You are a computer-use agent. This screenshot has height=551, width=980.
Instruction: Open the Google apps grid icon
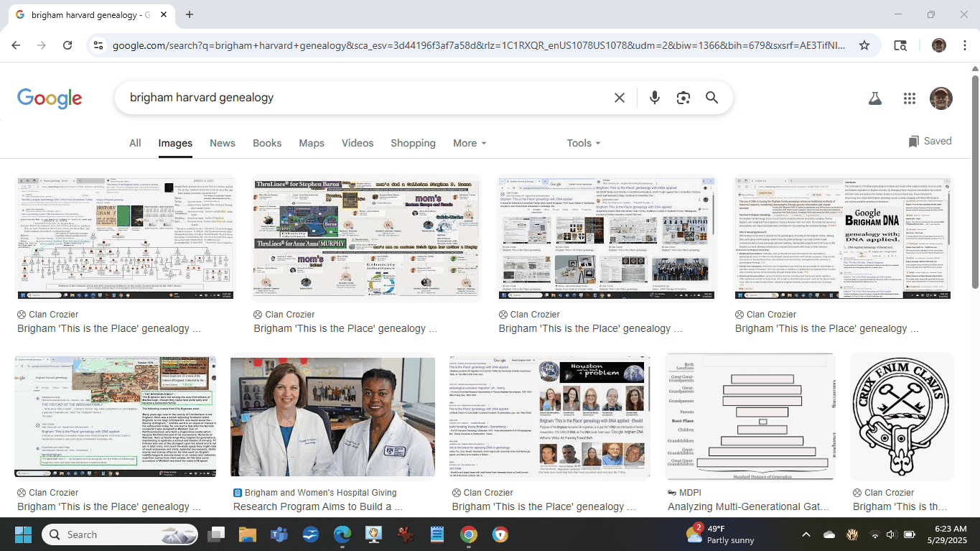(x=910, y=98)
